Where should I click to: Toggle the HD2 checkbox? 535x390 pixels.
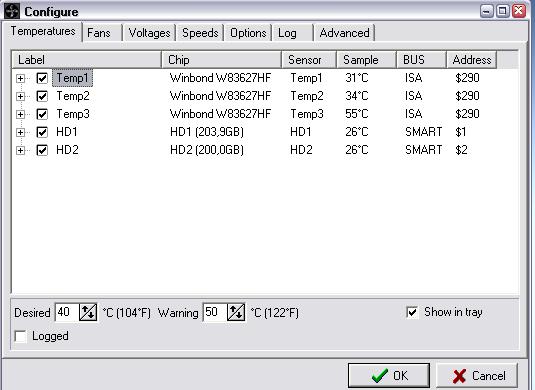pyautogui.click(x=42, y=150)
